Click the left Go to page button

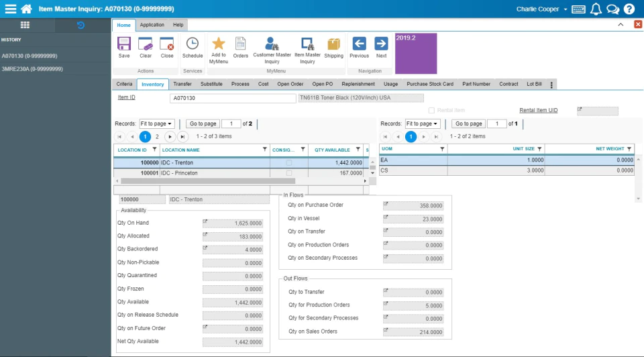203,123
